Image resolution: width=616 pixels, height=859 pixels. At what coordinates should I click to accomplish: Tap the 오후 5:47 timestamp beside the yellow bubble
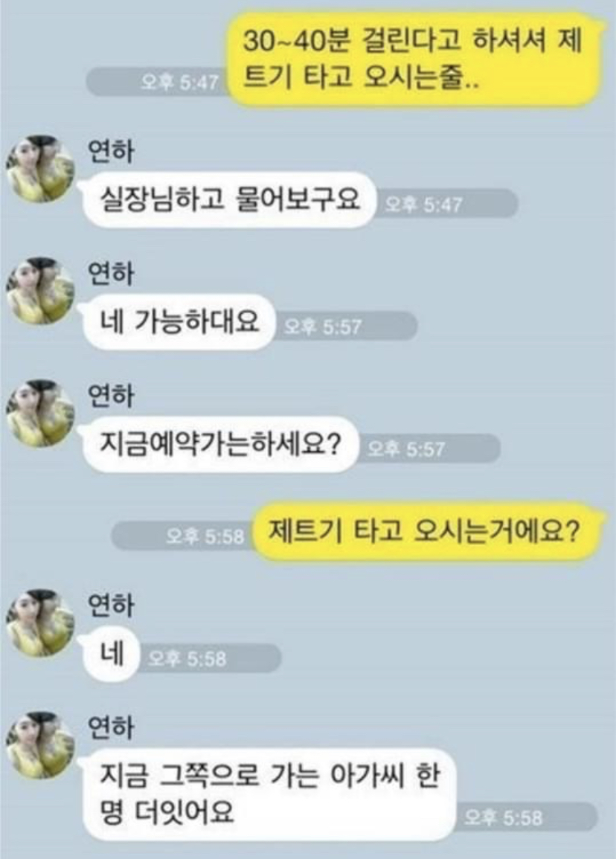click(179, 83)
